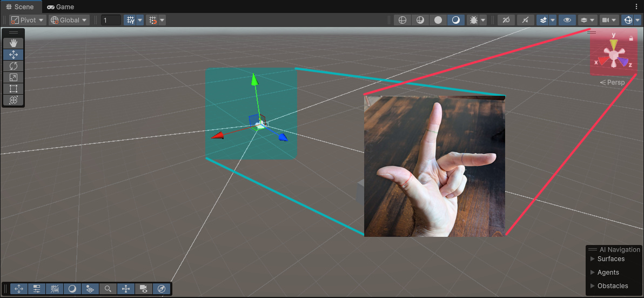Click the wireframe draw mode icon
Image resolution: width=644 pixels, height=298 pixels.
pyautogui.click(x=401, y=20)
